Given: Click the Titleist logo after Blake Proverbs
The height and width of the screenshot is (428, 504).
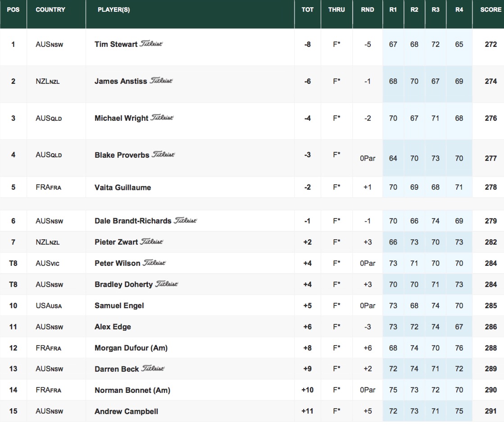Looking at the screenshot, I should 163,155.
